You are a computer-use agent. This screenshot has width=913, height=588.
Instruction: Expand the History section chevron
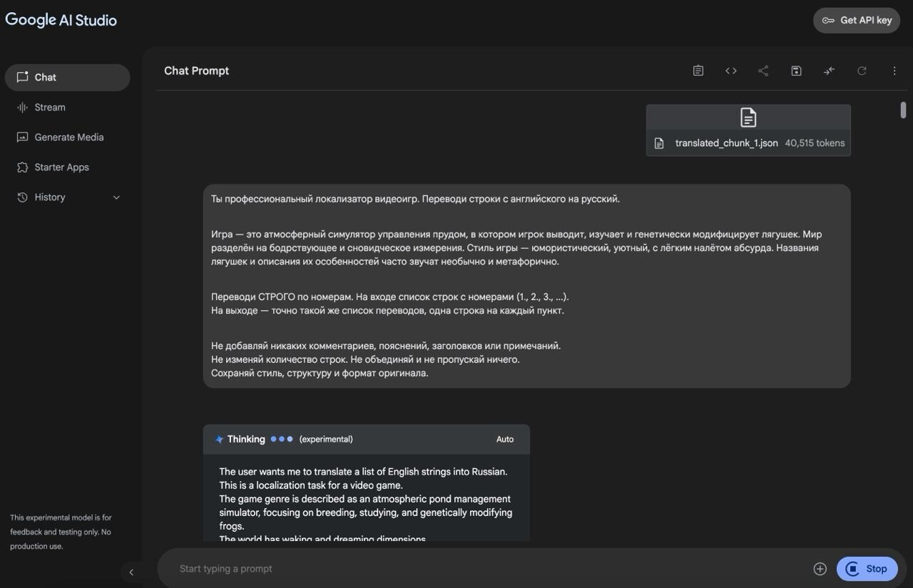click(x=116, y=197)
